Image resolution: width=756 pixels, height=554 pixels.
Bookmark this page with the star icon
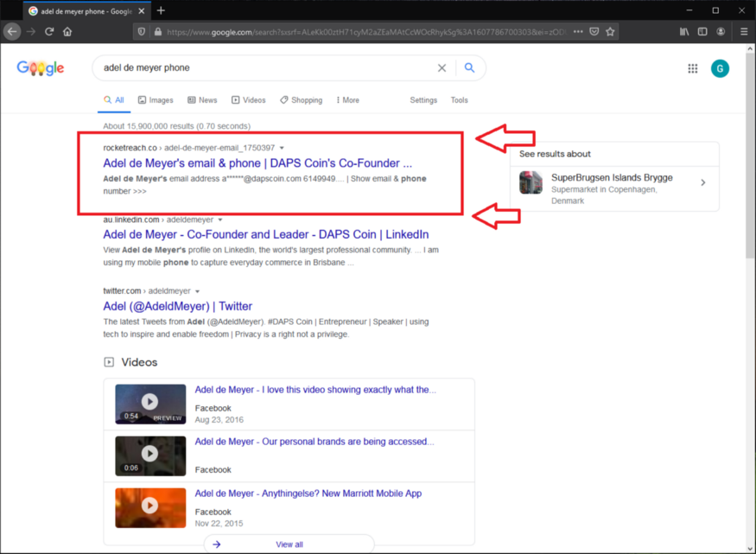click(610, 32)
